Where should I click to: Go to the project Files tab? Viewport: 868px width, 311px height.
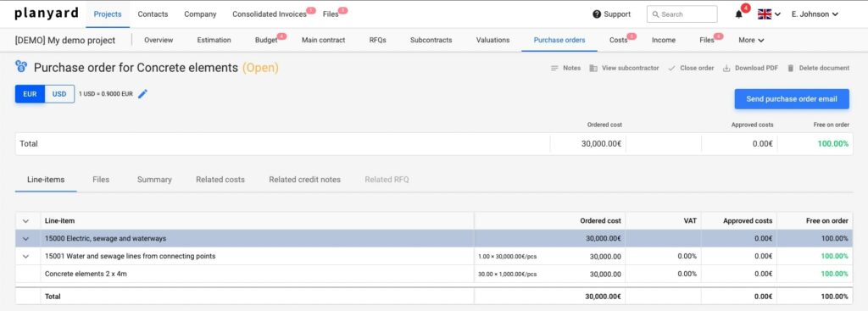707,40
